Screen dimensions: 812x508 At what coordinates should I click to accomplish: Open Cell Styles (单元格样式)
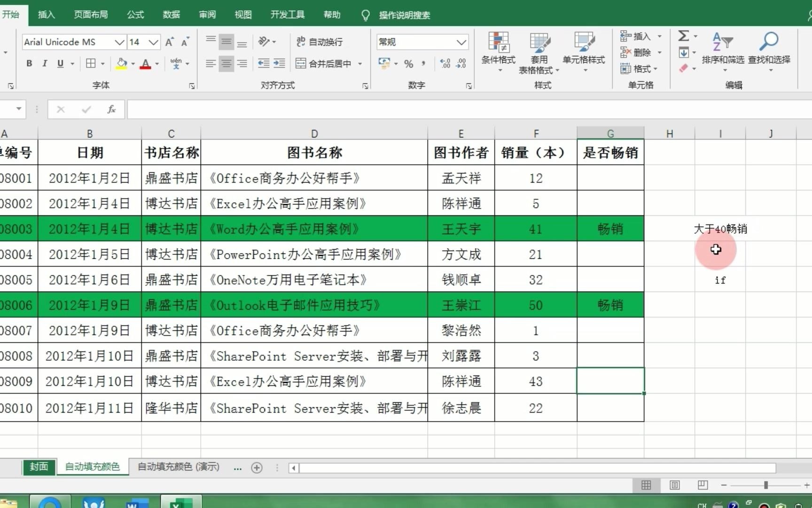click(x=584, y=52)
